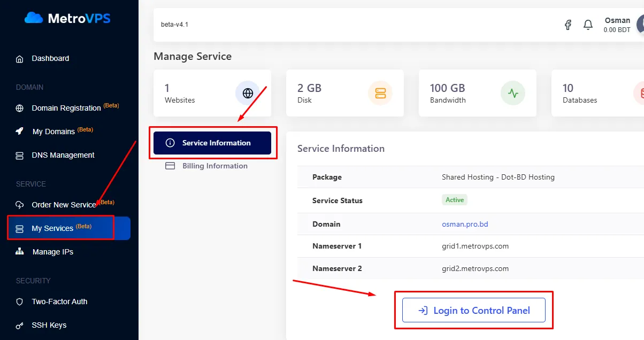Image resolution: width=644 pixels, height=340 pixels.
Task: Switch to Billing Information tab
Action: coord(214,166)
